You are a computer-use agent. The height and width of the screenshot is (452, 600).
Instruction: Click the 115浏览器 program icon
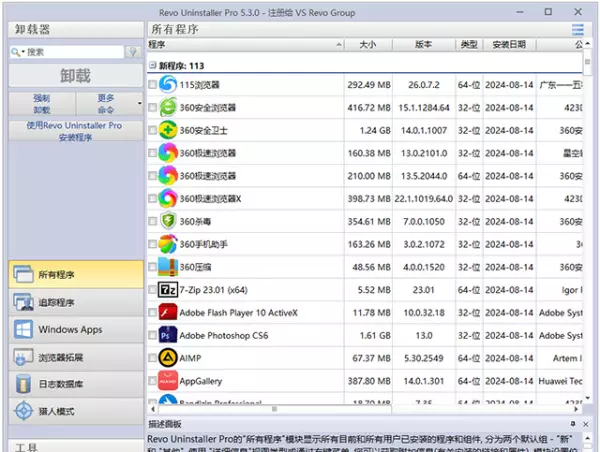168,84
